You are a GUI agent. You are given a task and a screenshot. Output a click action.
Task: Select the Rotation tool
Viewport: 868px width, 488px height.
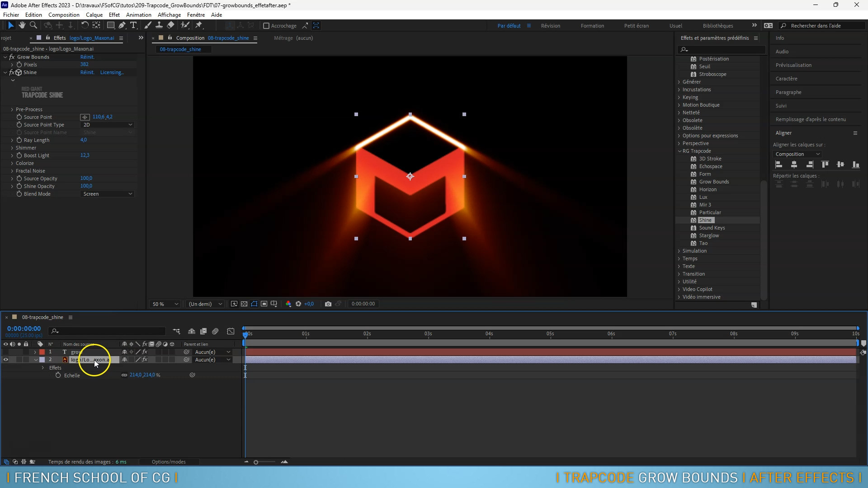(85, 25)
